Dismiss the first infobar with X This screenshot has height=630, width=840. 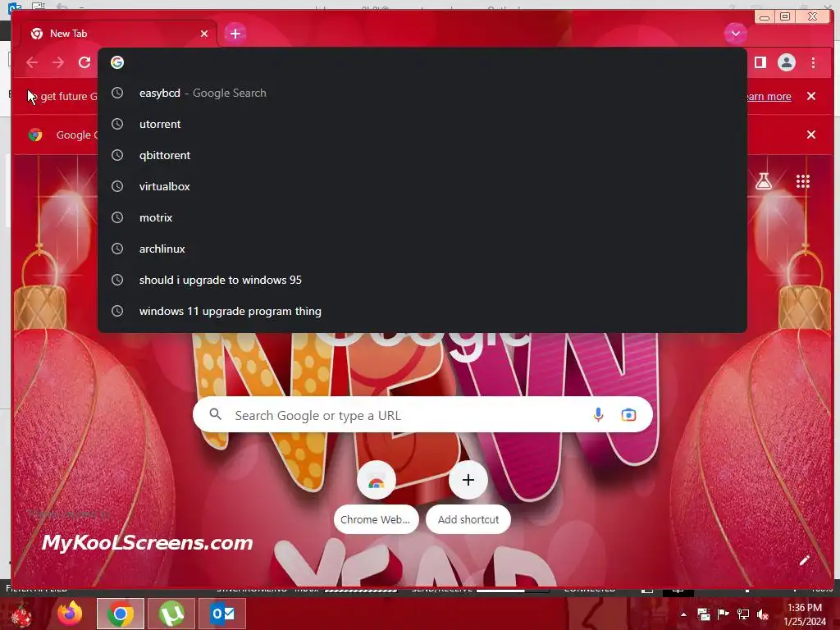click(x=811, y=97)
